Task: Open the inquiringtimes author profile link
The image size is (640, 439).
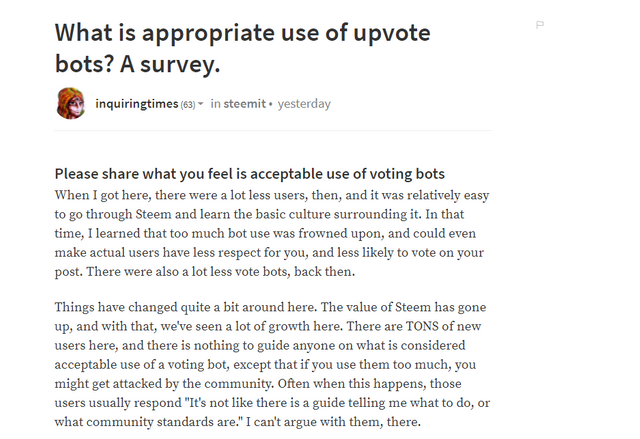Action: [136, 104]
